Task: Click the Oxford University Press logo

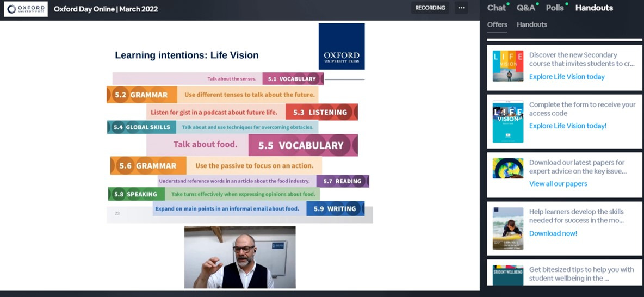Action: 26,9
